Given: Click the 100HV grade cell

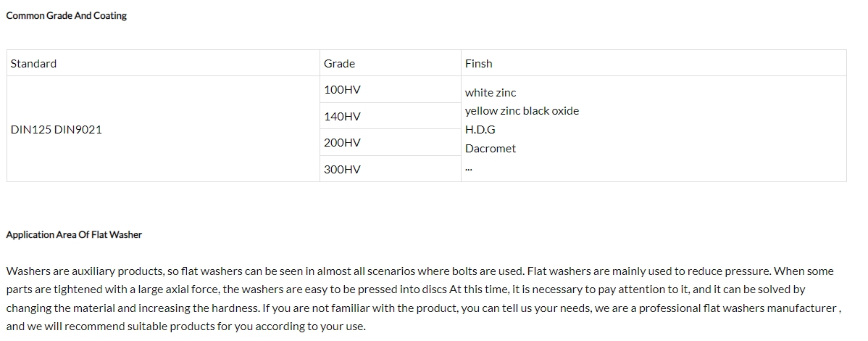Looking at the screenshot, I should coord(391,89).
